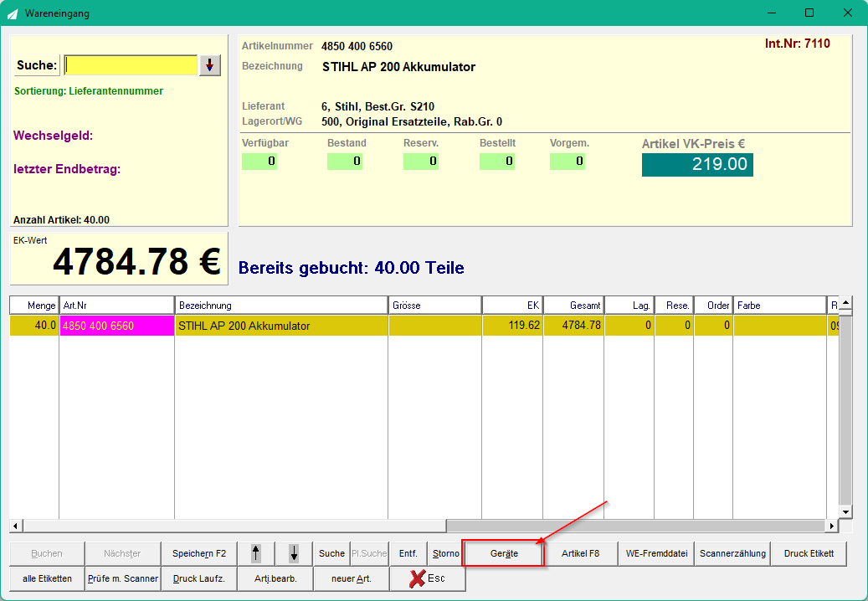This screenshot has width=868, height=601.
Task: Close the Wareneingang window
Action: (x=848, y=13)
